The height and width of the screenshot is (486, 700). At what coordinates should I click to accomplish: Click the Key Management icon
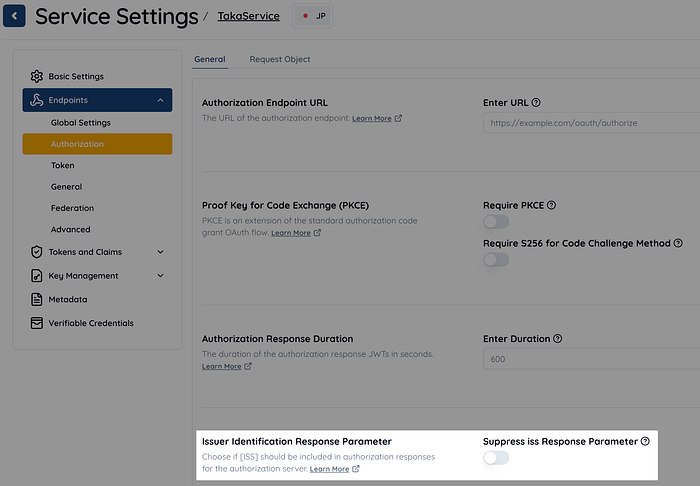click(37, 276)
